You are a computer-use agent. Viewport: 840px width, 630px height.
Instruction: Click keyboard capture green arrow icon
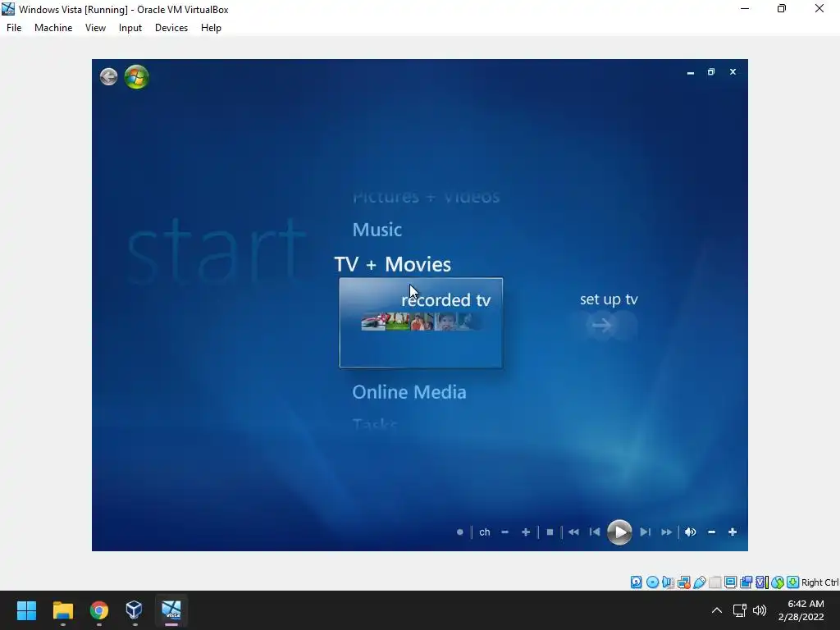pyautogui.click(x=793, y=582)
